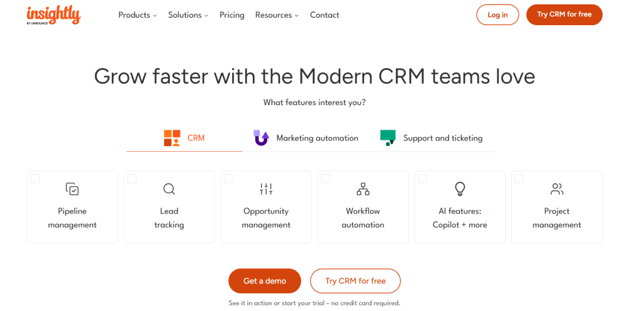Click the Opportunity management sliders icon

point(266,188)
